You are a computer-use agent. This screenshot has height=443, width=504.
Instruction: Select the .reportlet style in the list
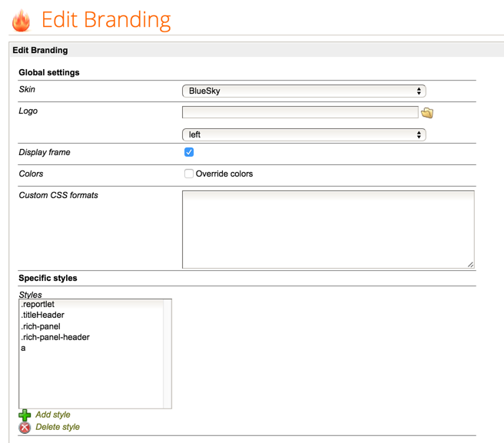38,304
